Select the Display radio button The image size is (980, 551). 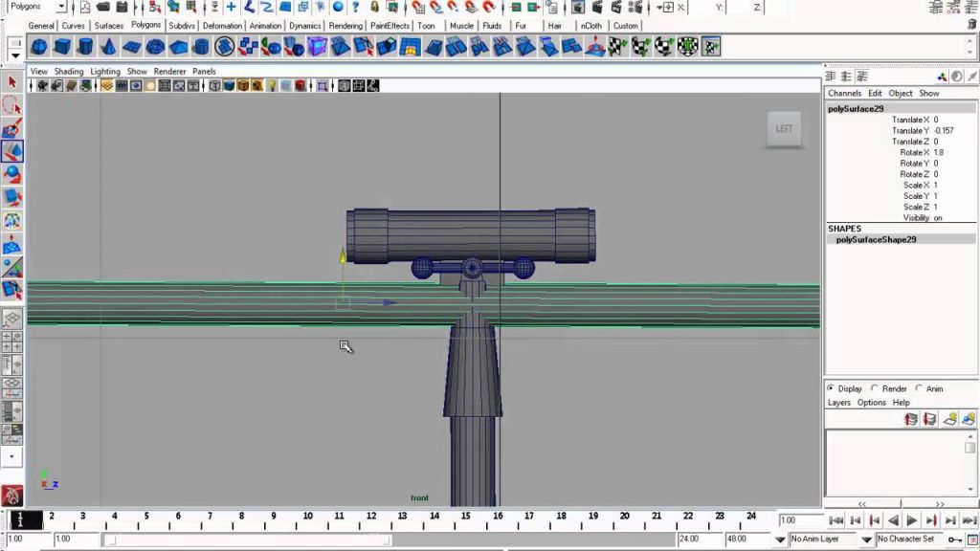point(831,388)
